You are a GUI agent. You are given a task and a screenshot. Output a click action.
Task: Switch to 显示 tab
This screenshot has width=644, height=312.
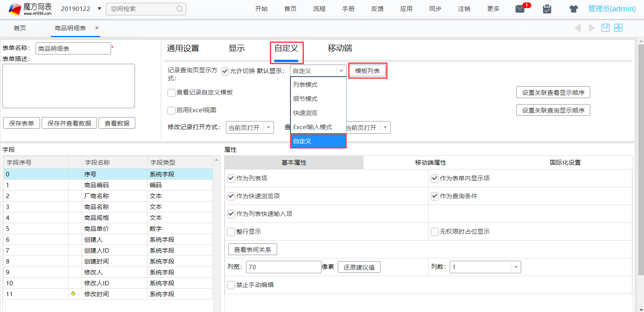point(237,48)
